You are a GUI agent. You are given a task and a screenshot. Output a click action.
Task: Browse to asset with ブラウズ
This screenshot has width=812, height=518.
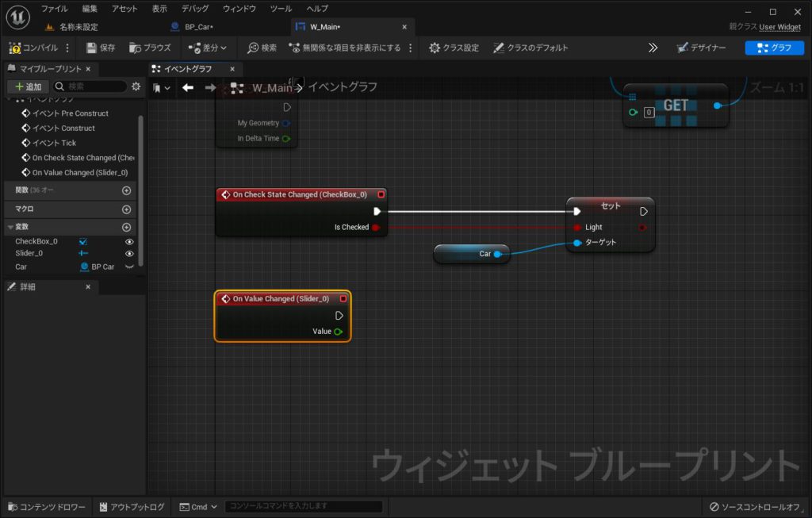click(150, 48)
